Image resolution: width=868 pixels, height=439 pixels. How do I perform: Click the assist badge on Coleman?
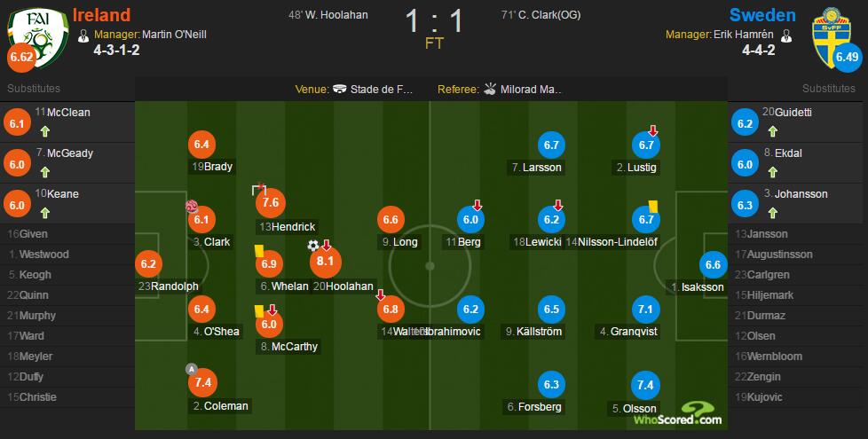(x=192, y=369)
